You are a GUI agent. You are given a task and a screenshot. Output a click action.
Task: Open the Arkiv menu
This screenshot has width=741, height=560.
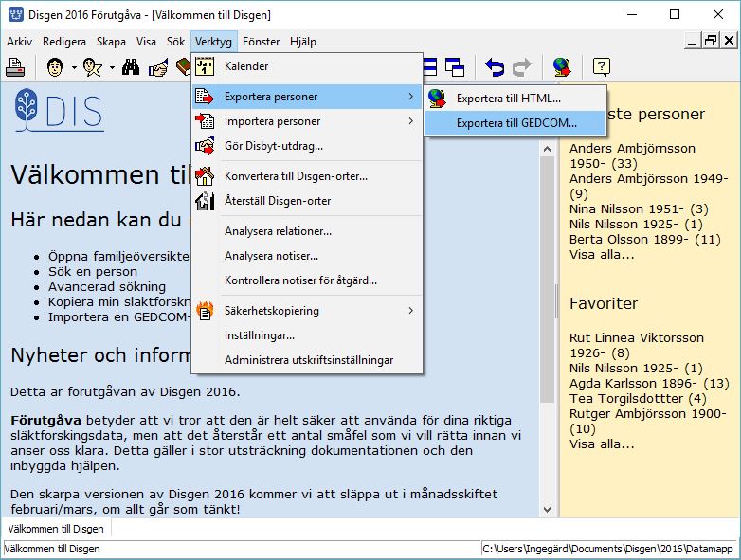[19, 42]
